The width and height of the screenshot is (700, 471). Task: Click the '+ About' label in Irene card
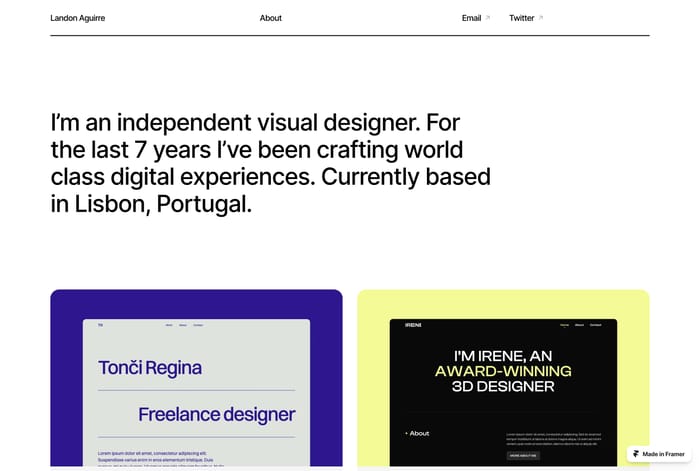417,433
